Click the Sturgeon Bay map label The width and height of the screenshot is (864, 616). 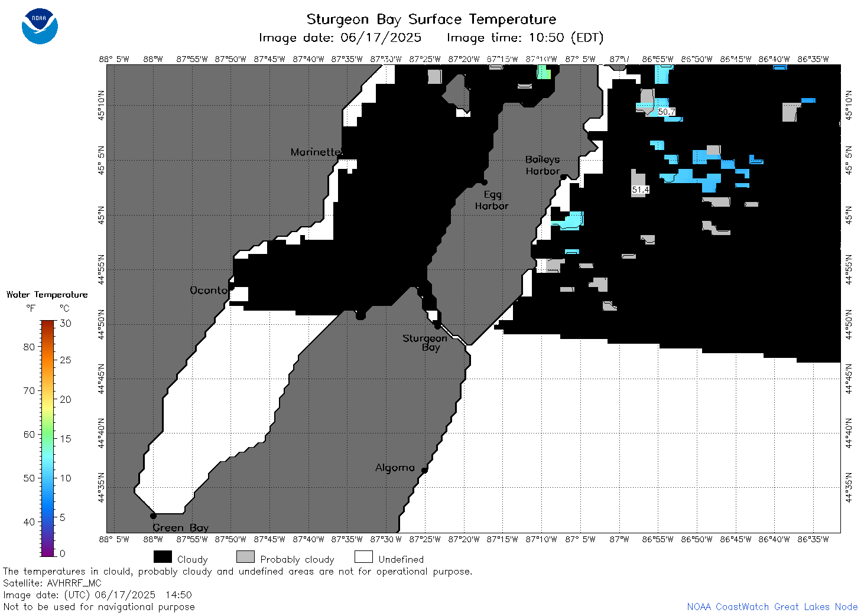tap(425, 343)
